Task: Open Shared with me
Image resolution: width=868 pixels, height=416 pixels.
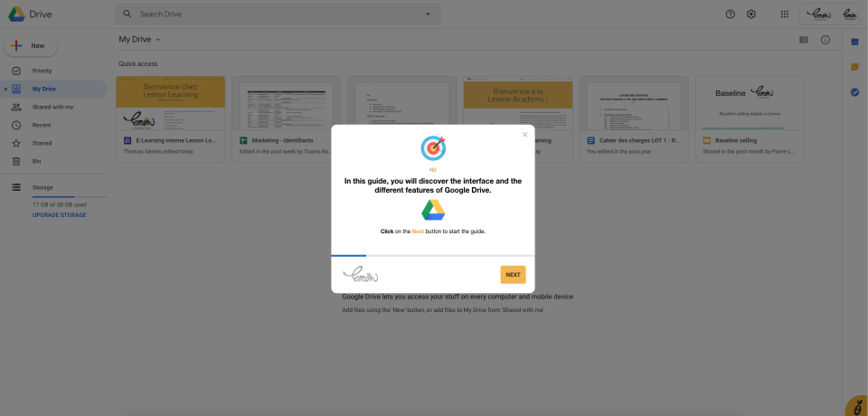Action: click(53, 107)
